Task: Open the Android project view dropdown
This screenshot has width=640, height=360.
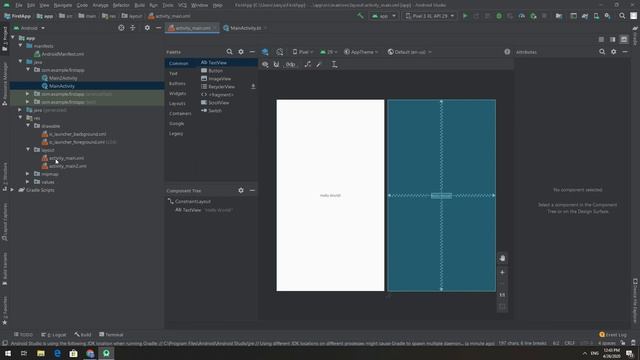Action: tap(29, 28)
